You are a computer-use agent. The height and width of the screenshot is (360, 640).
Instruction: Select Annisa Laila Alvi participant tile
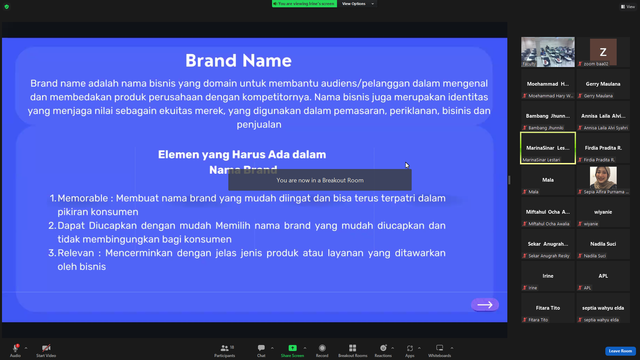603,116
